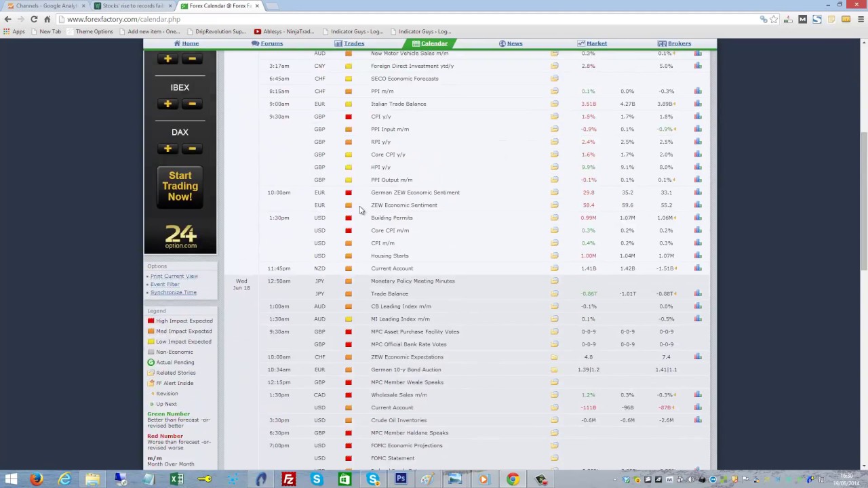Screen dimensions: 868x488
Task: Open chart icon for Building Permits row
Action: point(698,218)
